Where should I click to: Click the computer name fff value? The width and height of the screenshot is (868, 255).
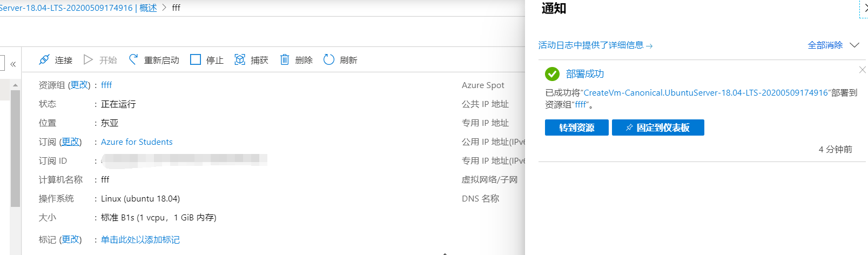point(105,179)
